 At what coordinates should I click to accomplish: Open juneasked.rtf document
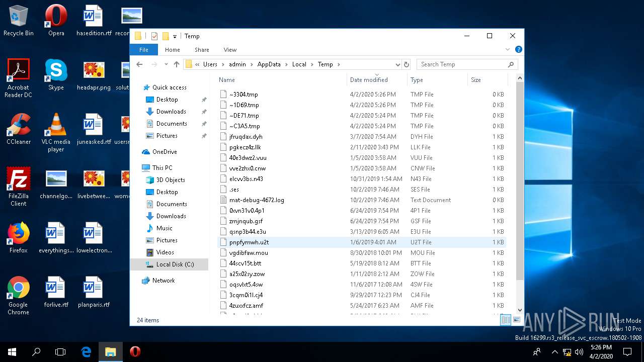click(x=94, y=129)
